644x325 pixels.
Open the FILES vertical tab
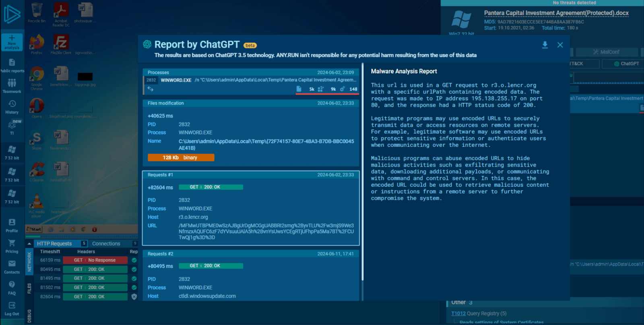pos(29,288)
